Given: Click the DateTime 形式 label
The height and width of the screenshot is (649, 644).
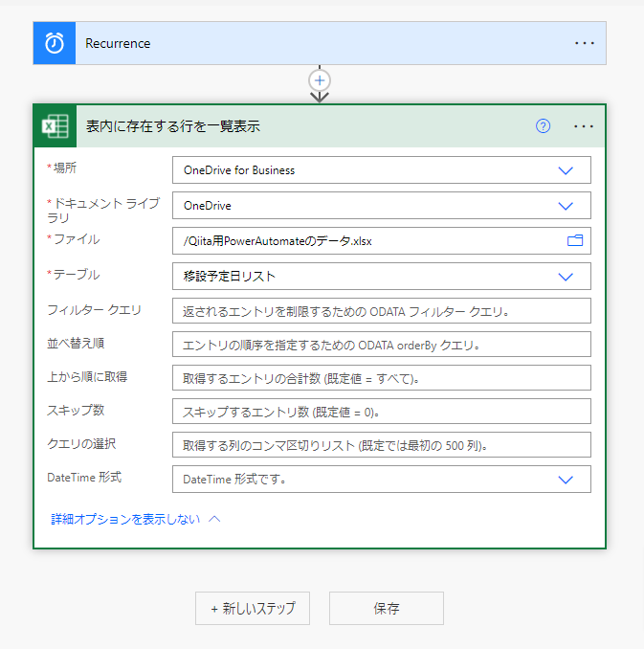Looking at the screenshot, I should click(x=84, y=478).
